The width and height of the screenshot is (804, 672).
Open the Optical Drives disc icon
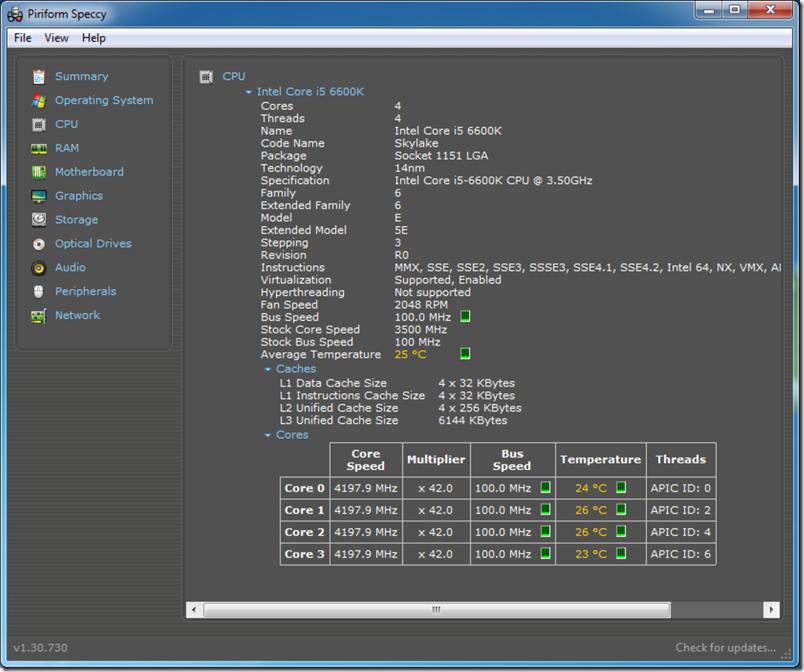tap(39, 244)
